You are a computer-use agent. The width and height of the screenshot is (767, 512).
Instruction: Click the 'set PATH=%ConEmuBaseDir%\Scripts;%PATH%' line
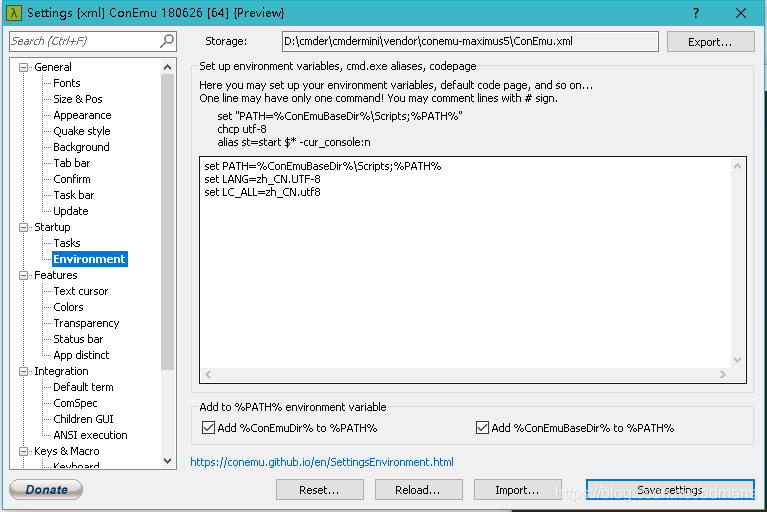click(323, 166)
